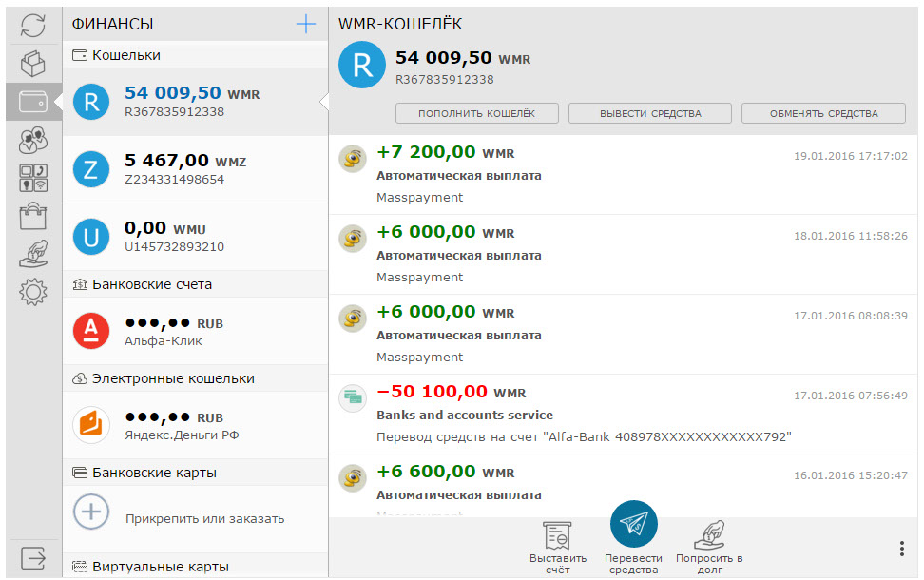Click the Banks and accounts service label

[x=464, y=415]
